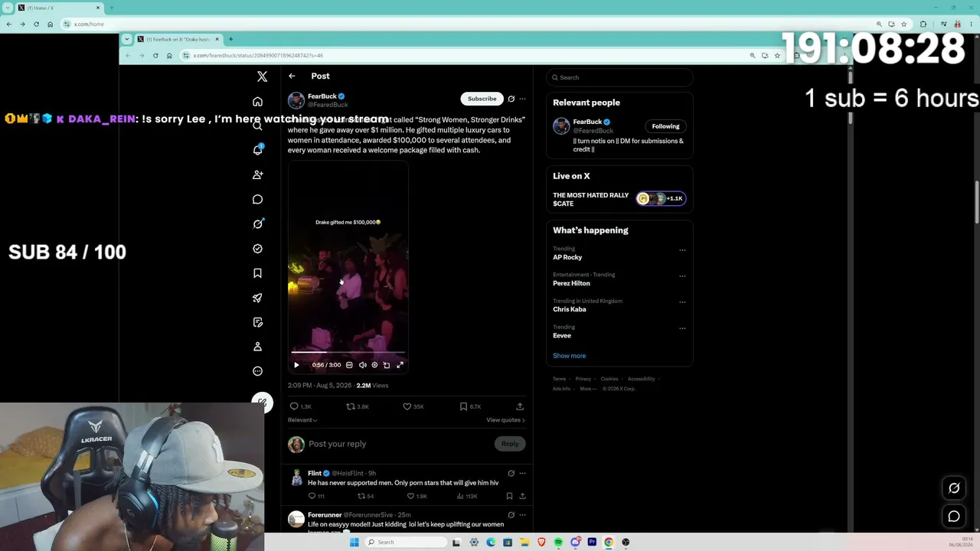Bookmark Flint's reply
980x551 pixels.
point(509,496)
